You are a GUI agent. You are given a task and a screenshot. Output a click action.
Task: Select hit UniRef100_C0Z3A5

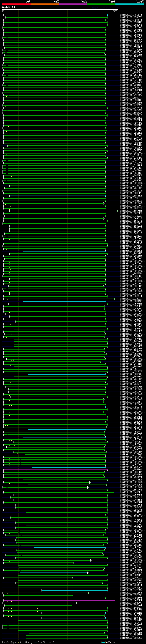(x=131, y=613)
